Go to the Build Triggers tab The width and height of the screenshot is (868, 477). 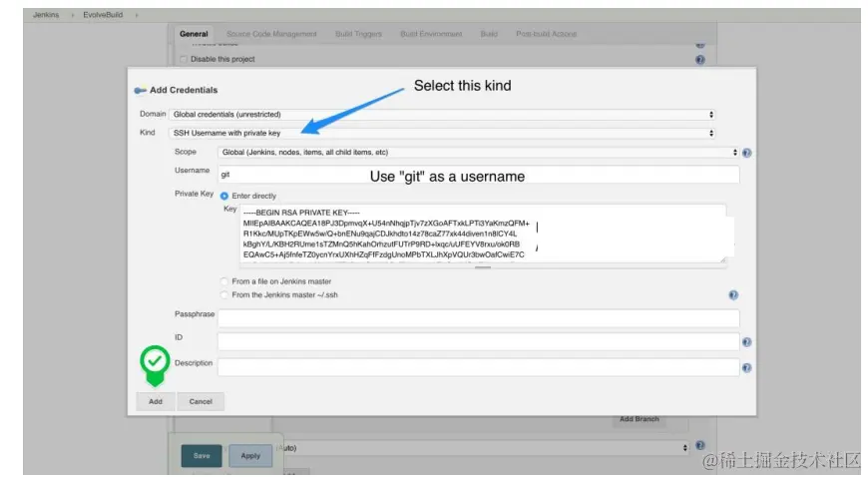coord(359,34)
